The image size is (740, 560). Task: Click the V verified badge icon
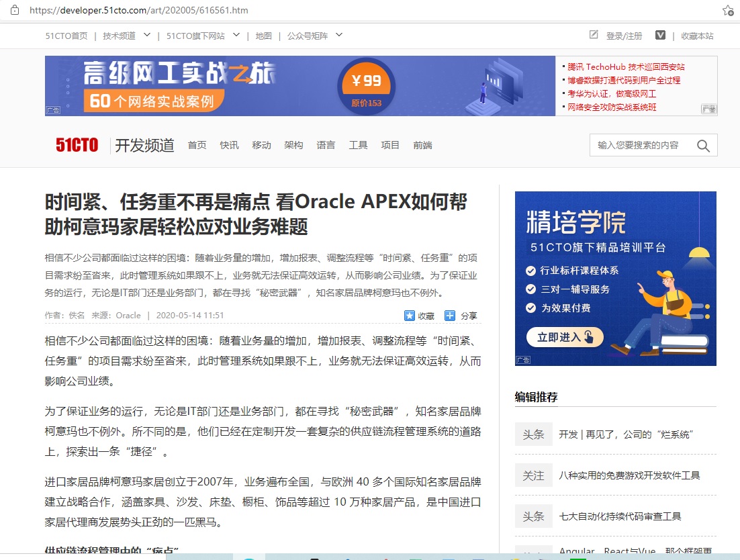coord(660,35)
